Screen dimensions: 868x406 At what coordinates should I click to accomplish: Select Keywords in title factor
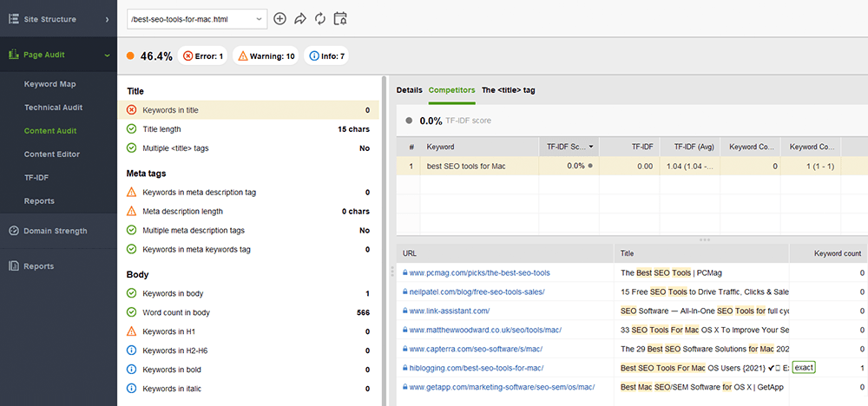pyautogui.click(x=248, y=110)
